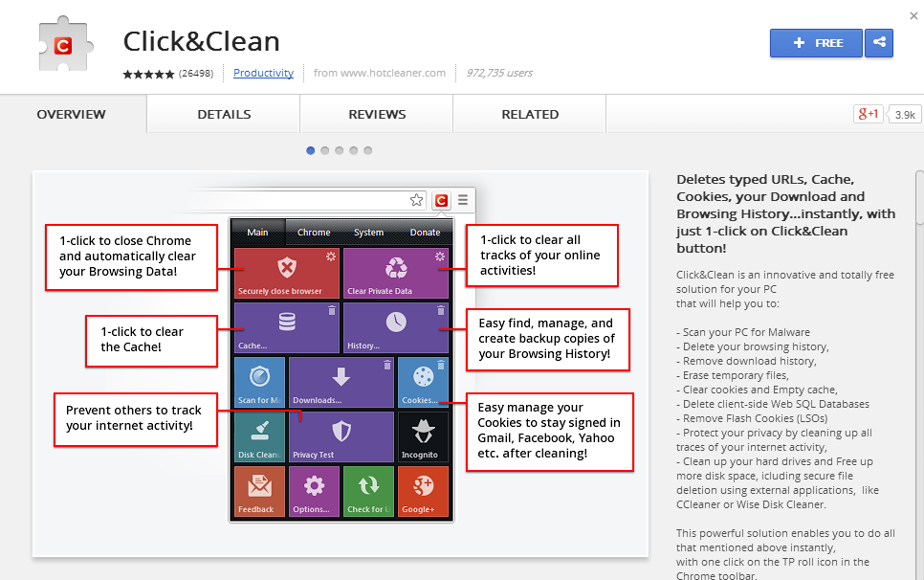Image resolution: width=924 pixels, height=580 pixels.
Task: Click '- Delete client-side Web SQL Databases' line
Action: coord(773,404)
